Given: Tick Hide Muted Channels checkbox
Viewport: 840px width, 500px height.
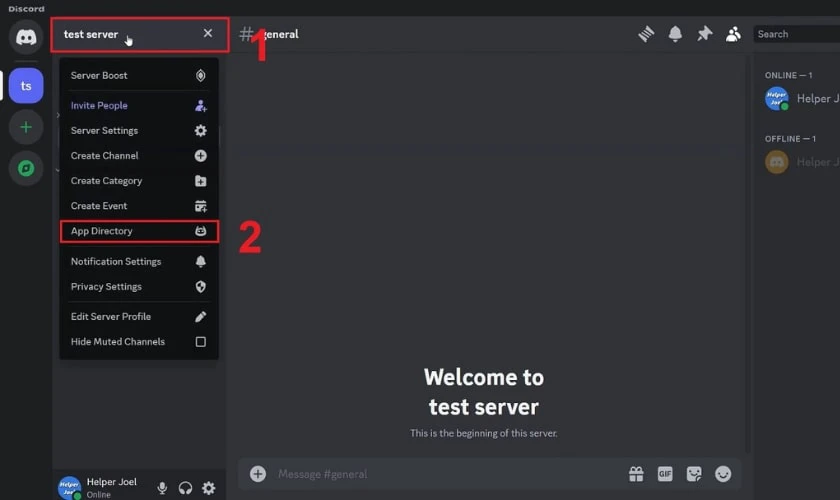Looking at the screenshot, I should coord(200,342).
